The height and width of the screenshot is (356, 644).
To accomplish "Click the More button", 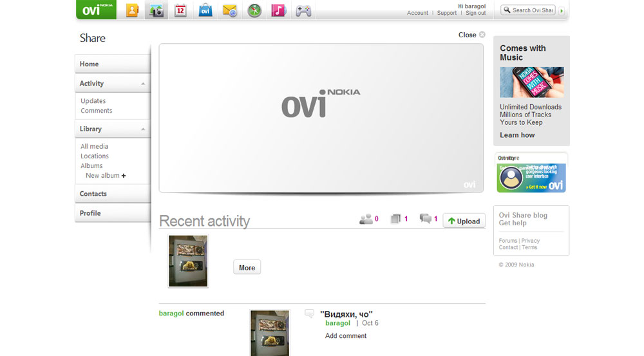I will pyautogui.click(x=247, y=268).
